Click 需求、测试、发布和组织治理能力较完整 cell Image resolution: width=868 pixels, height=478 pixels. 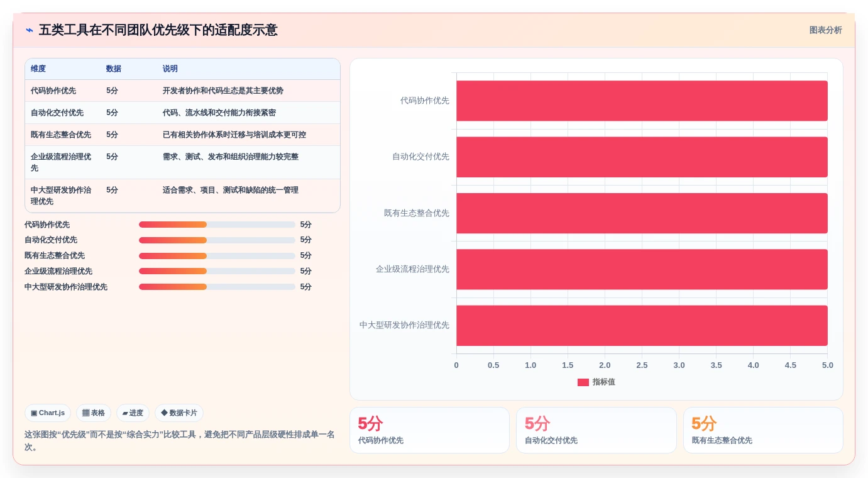[x=231, y=157]
